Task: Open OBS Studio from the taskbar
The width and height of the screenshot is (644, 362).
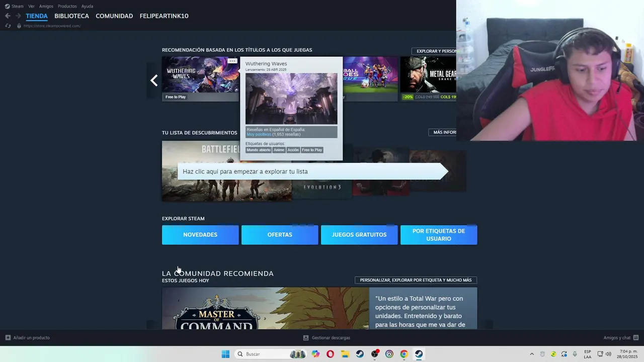Action: tap(375, 354)
